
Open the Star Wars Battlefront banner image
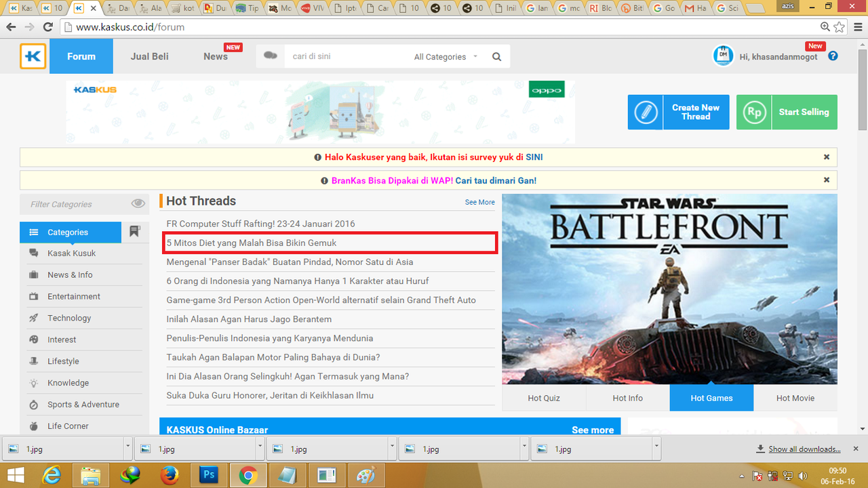(x=669, y=289)
